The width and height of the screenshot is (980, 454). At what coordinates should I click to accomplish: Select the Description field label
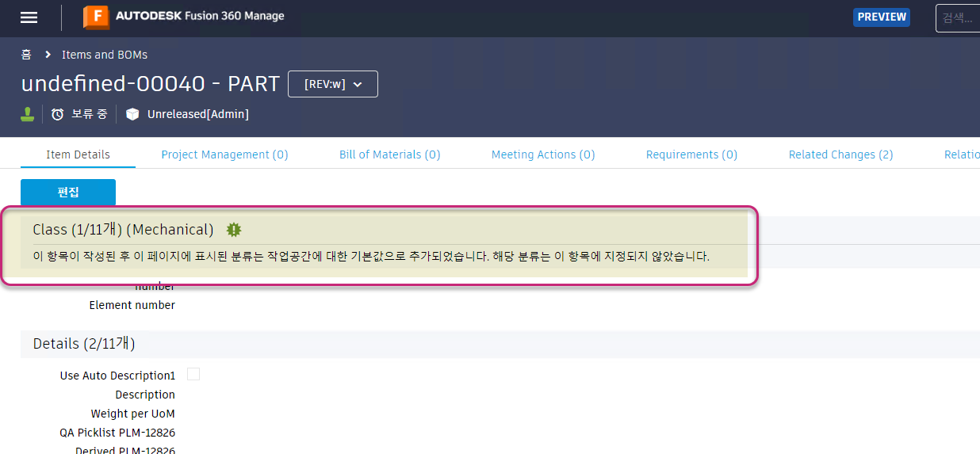pyautogui.click(x=145, y=395)
